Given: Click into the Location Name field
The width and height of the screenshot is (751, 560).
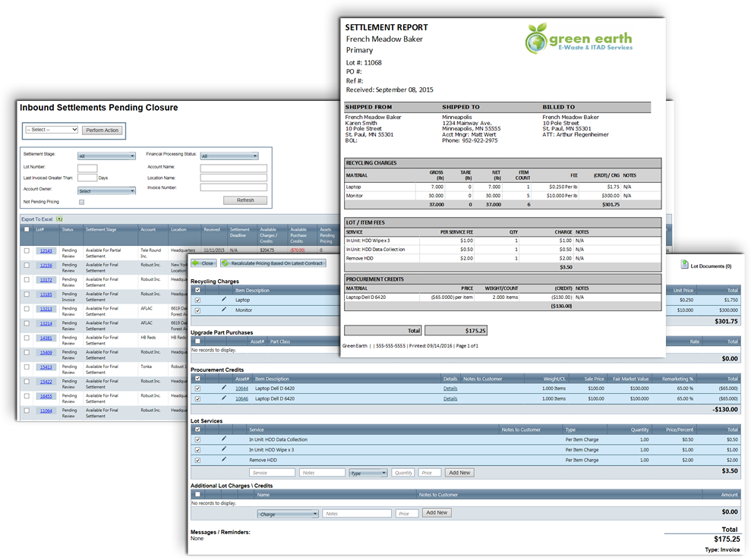Looking at the screenshot, I should click(234, 178).
